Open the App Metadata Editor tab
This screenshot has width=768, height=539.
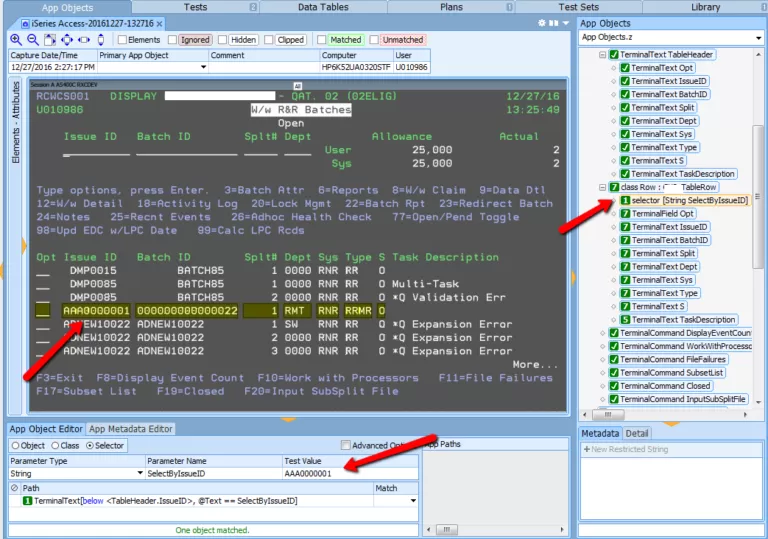click(x=132, y=429)
